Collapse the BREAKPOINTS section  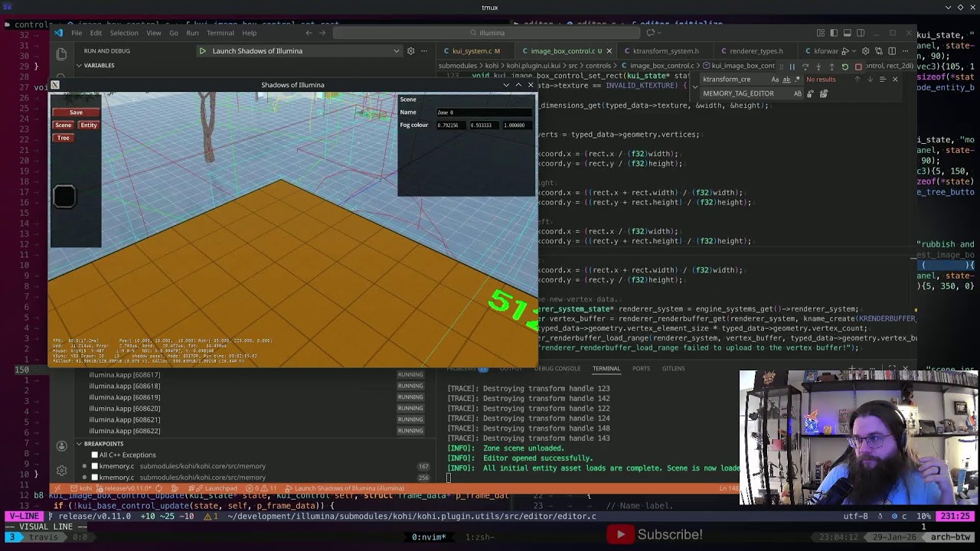point(79,444)
